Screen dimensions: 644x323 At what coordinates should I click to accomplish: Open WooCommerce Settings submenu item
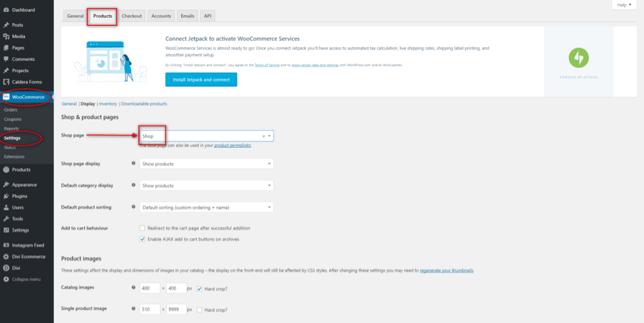[x=12, y=139]
